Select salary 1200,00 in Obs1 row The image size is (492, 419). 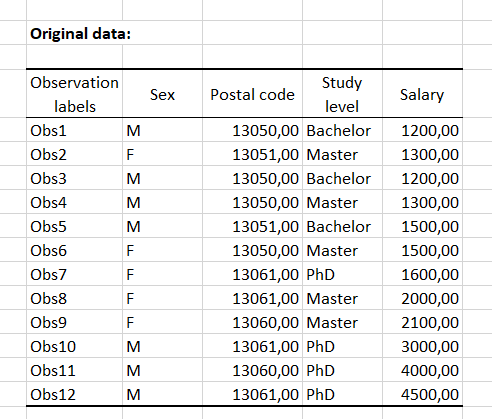click(422, 130)
